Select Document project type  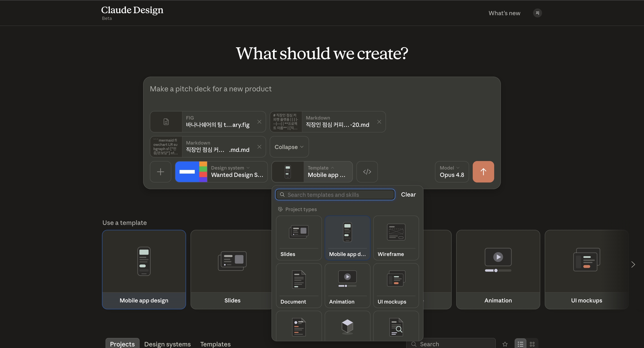[x=299, y=286]
